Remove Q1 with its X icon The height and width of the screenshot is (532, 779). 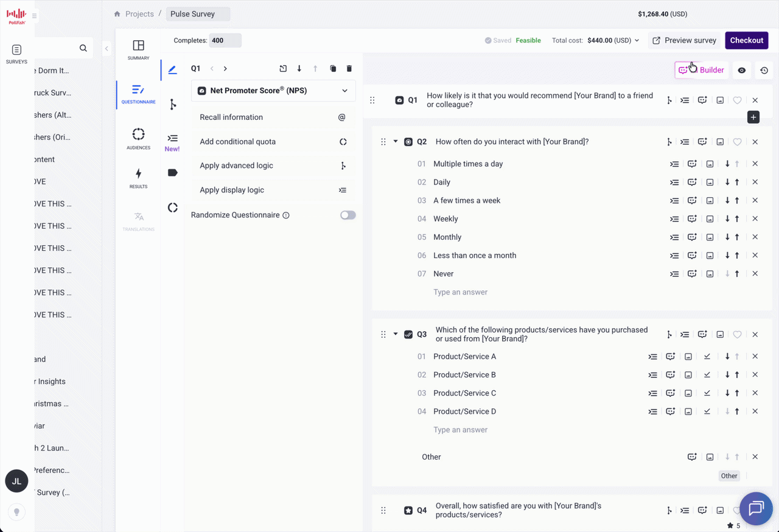pos(755,100)
